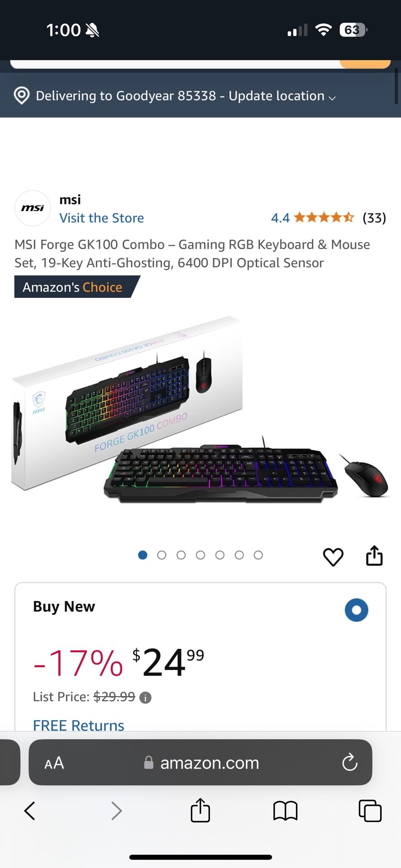The image size is (401, 868).
Task: Open the Safari tabs overview icon
Action: coord(370,811)
